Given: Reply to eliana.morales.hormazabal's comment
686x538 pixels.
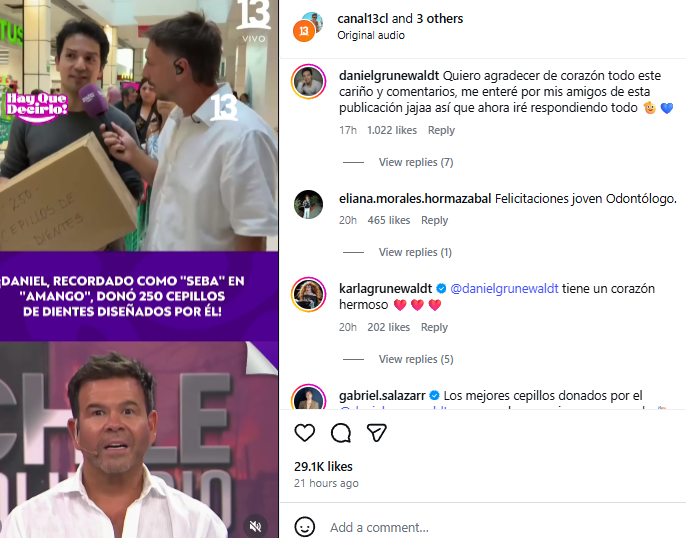Looking at the screenshot, I should [434, 220].
